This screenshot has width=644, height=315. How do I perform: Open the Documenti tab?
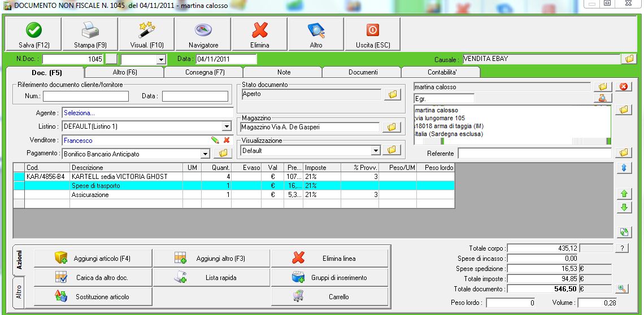tap(363, 72)
